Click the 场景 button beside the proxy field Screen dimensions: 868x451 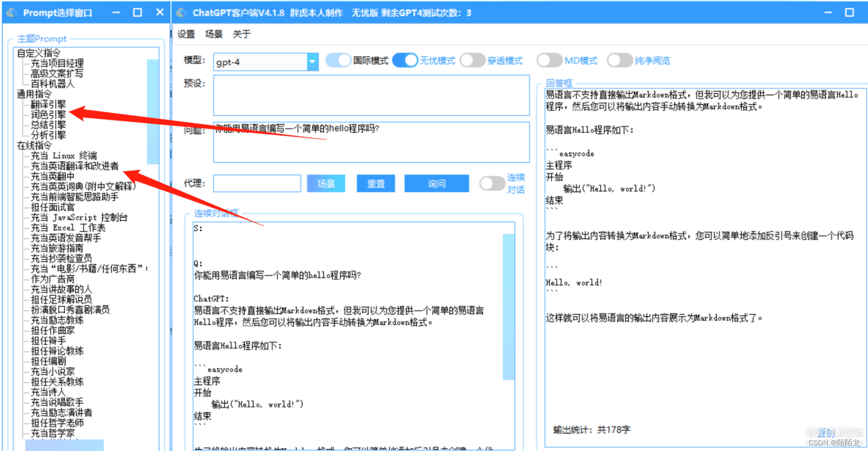pyautogui.click(x=326, y=183)
